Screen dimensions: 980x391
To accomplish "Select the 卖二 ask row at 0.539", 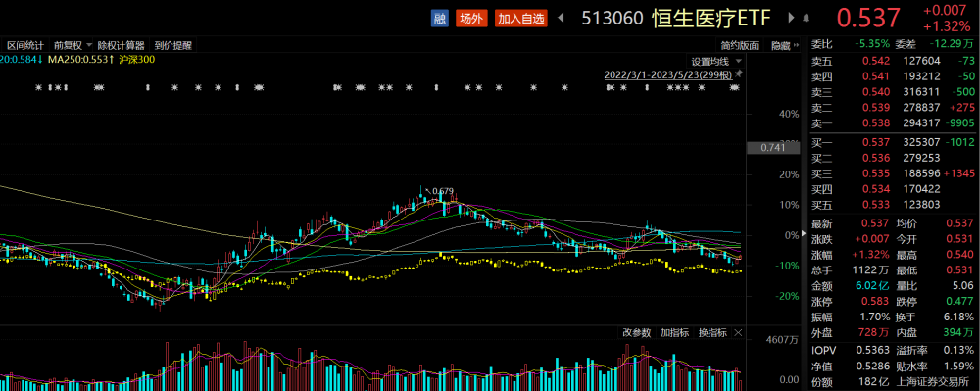I will click(894, 108).
